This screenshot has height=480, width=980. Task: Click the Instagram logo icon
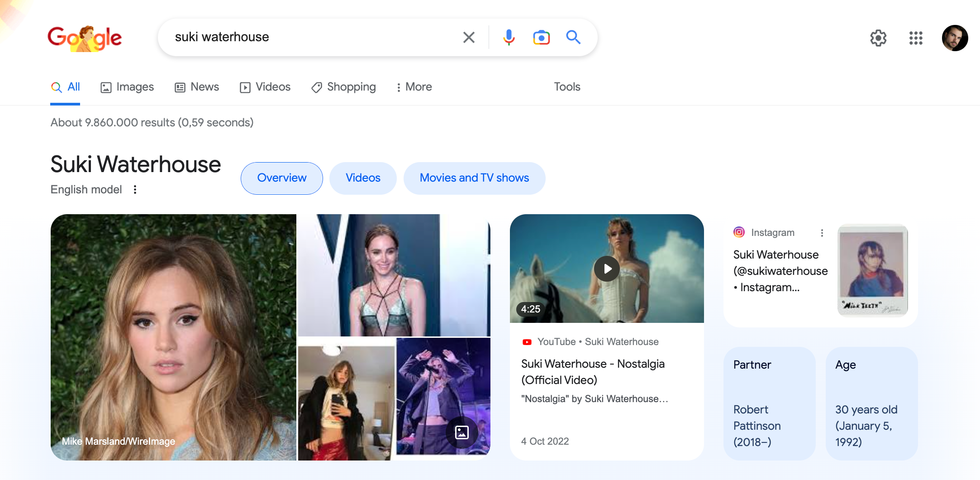point(739,232)
